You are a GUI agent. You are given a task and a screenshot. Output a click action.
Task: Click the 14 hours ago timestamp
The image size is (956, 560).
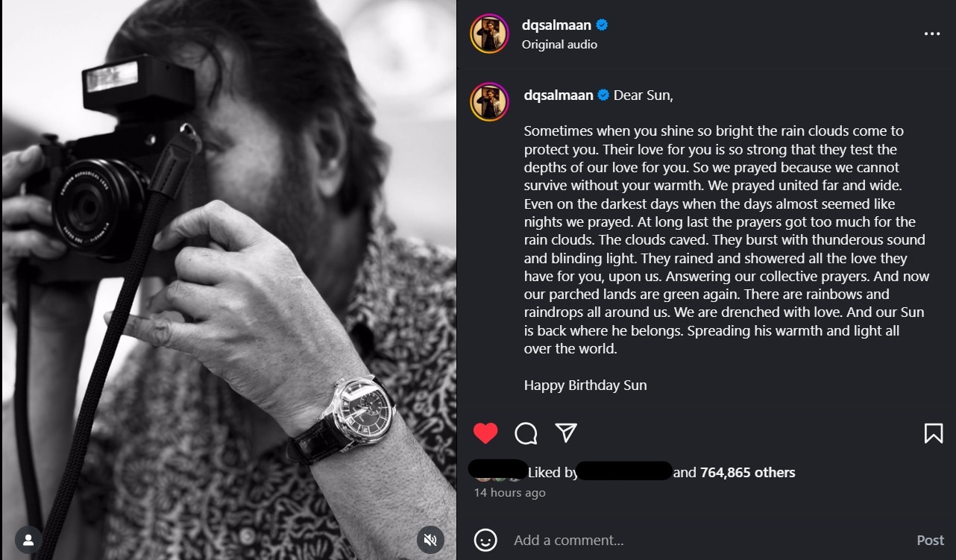(x=510, y=493)
